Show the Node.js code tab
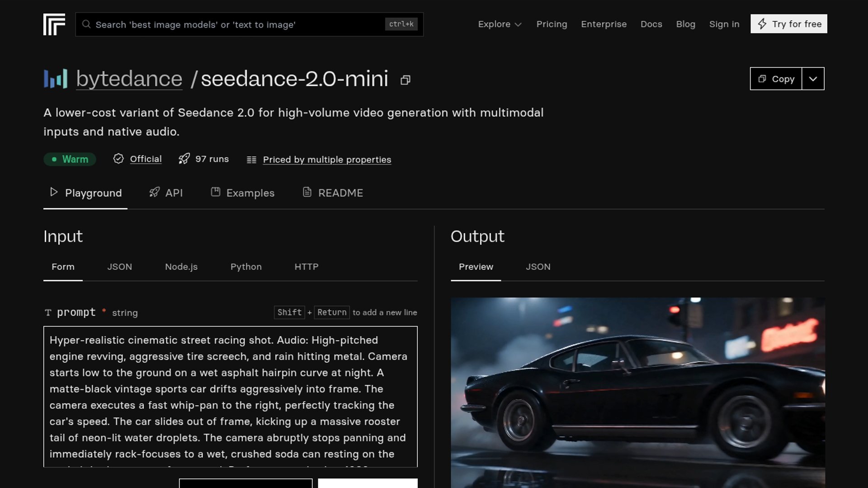Screen dimensions: 868x488 (181, 267)
